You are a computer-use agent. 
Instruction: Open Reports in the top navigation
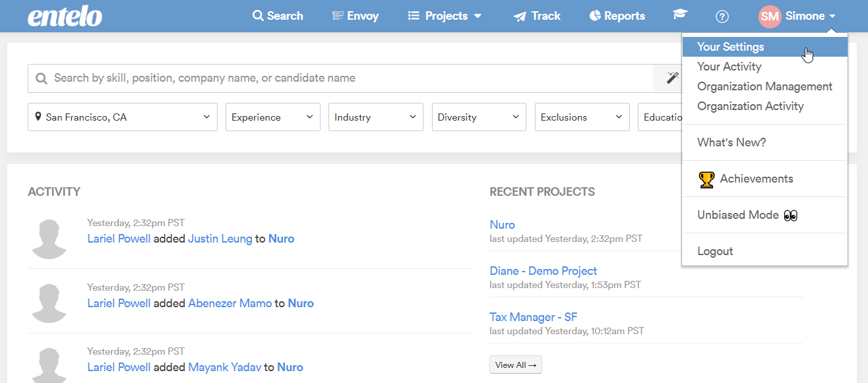coord(617,16)
